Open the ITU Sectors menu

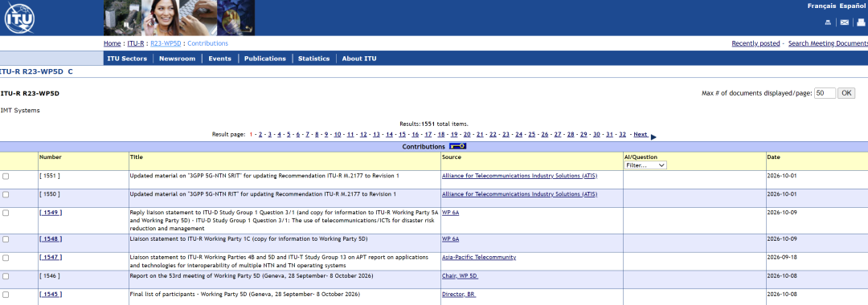coord(127,59)
